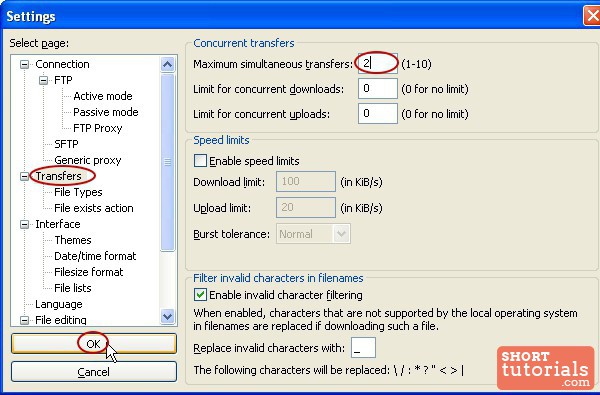This screenshot has width=600, height=395.
Task: Open the File lists page
Action: 73,288
